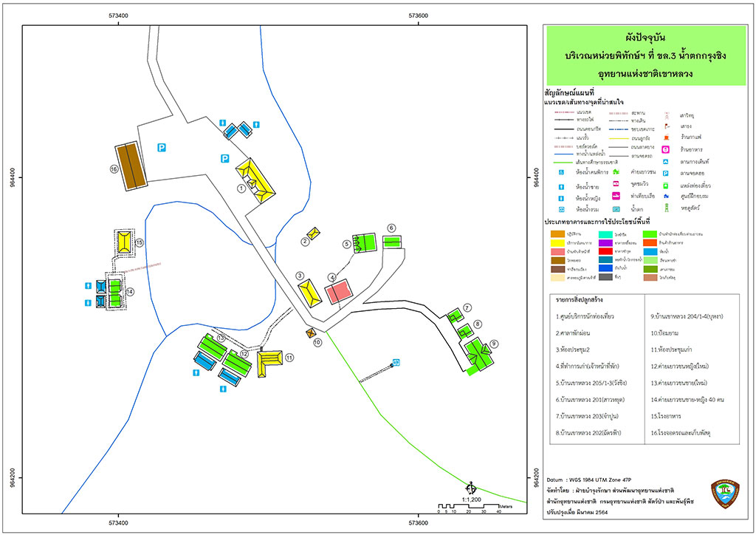The height and width of the screenshot is (535, 756).
Task: Click the blue training center legend icon
Action: 666,197
